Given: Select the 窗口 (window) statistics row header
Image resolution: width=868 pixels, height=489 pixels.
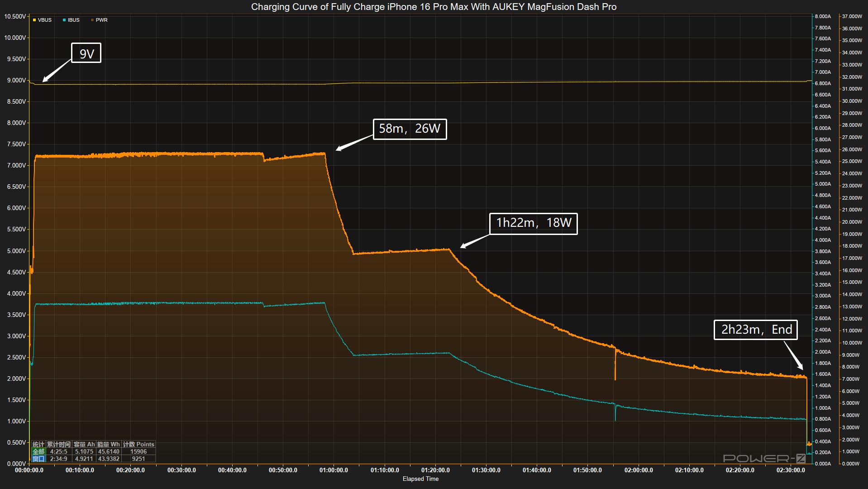Looking at the screenshot, I should tap(38, 459).
